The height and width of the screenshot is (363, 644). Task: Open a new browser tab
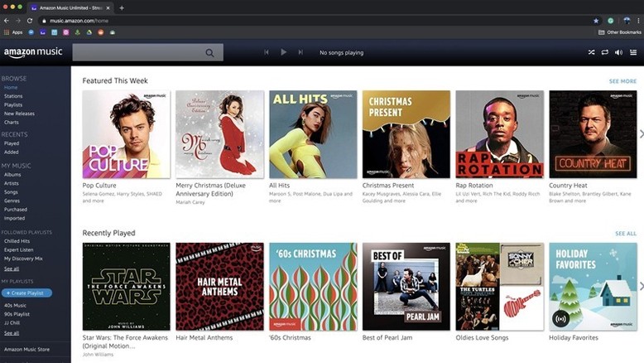pyautogui.click(x=122, y=7)
